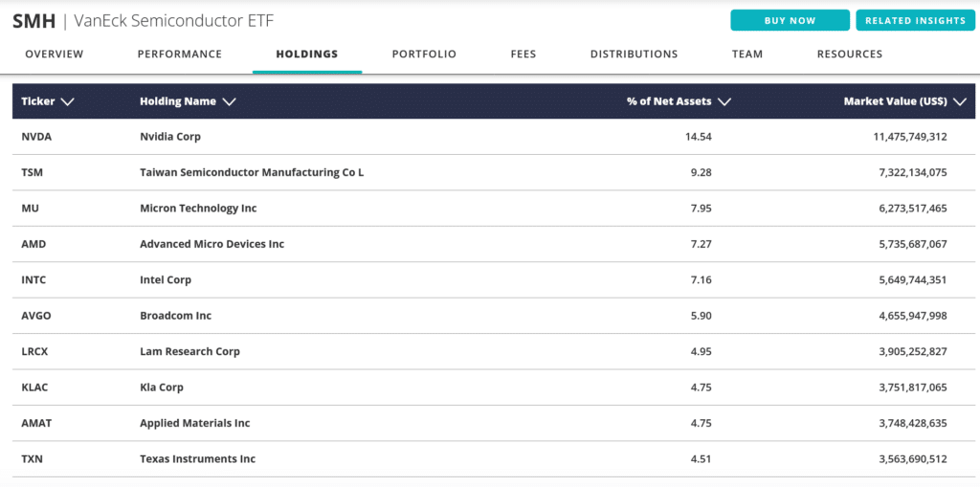Open the Overview tab

click(55, 55)
